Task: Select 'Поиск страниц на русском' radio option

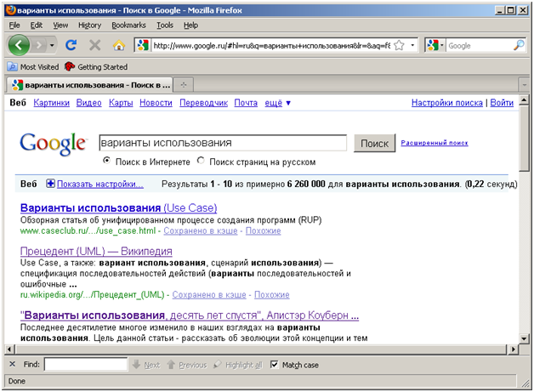Action: pyautogui.click(x=202, y=161)
